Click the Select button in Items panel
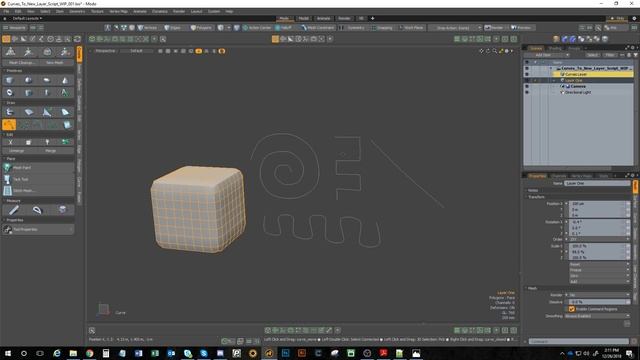Image resolution: width=640 pixels, height=360 pixels. click(x=592, y=55)
